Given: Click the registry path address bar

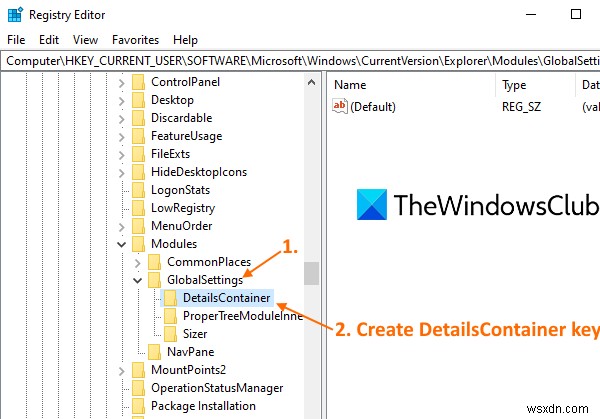Looking at the screenshot, I should [300, 61].
